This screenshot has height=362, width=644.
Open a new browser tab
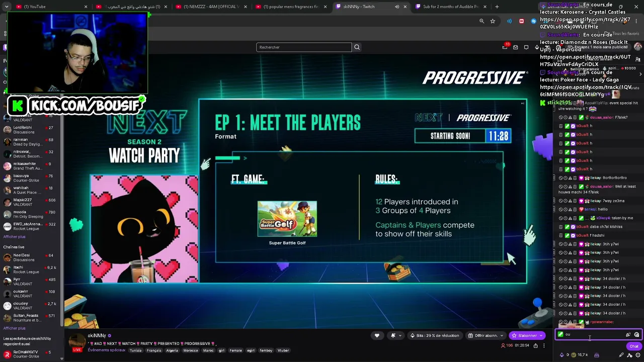tap(497, 7)
